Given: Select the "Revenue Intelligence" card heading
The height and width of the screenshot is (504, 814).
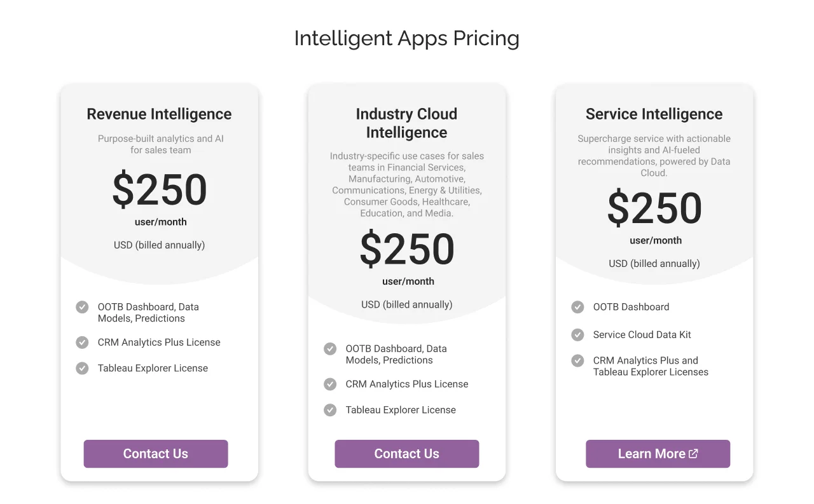Looking at the screenshot, I should click(159, 114).
